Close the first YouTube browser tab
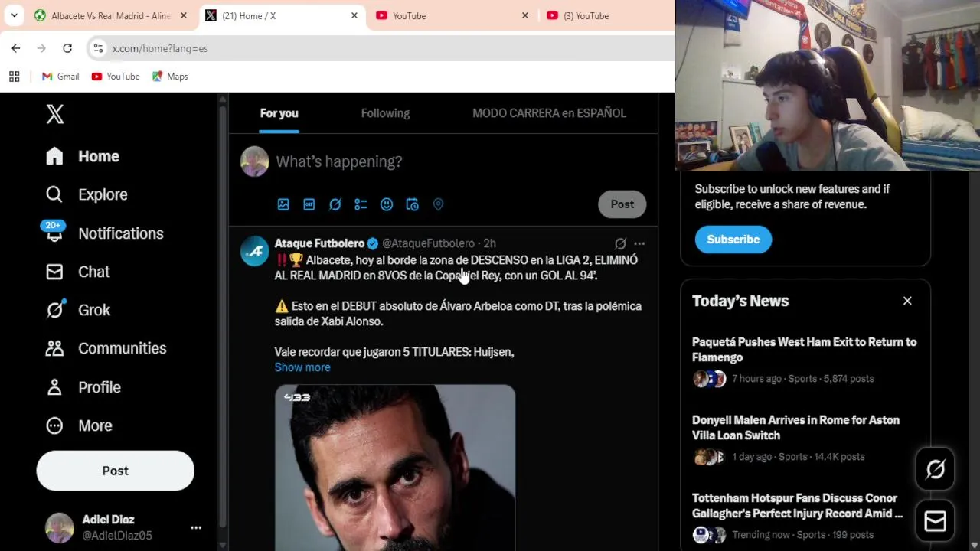Viewport: 980px width, 551px height. pyautogui.click(x=524, y=15)
